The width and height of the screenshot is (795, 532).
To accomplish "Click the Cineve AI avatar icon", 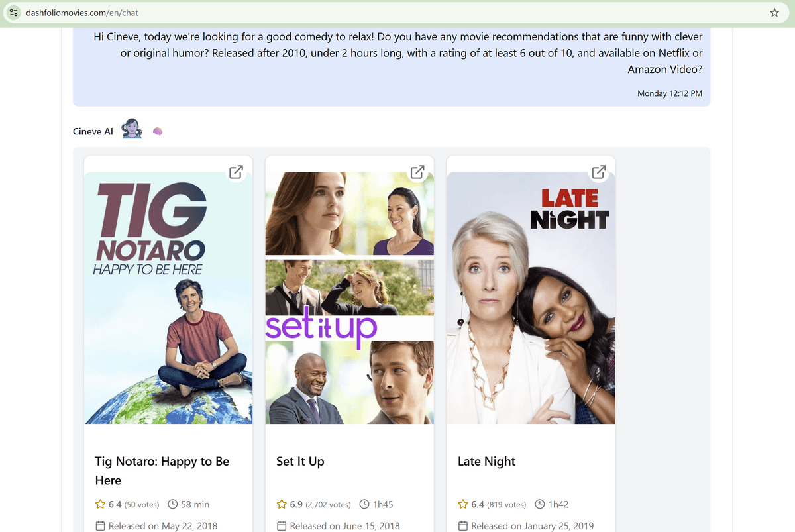I will pos(132,129).
